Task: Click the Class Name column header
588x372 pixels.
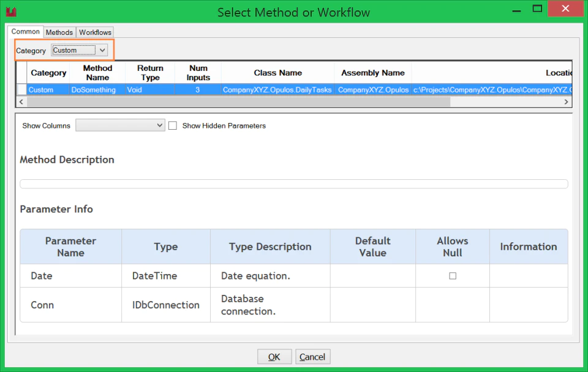Action: 277,73
